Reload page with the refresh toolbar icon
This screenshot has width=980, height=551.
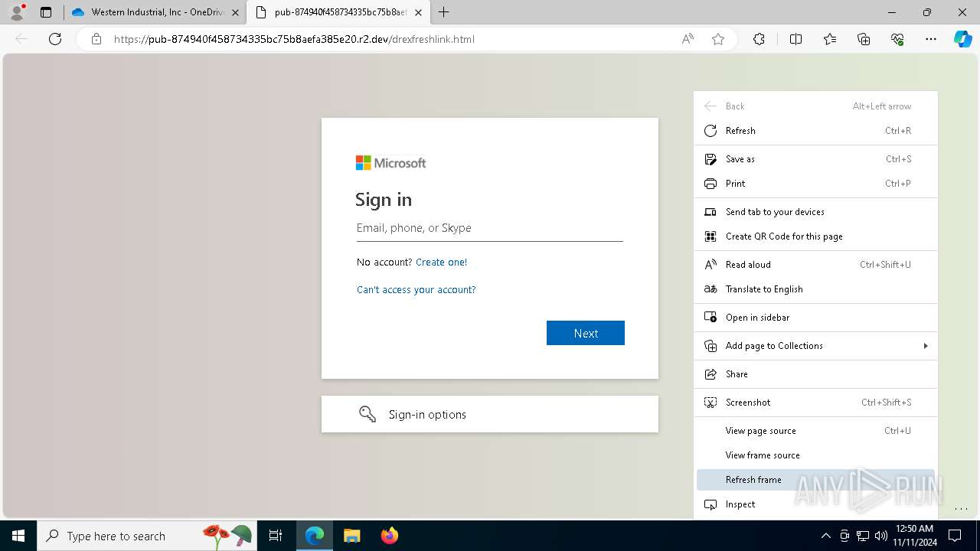(x=55, y=39)
